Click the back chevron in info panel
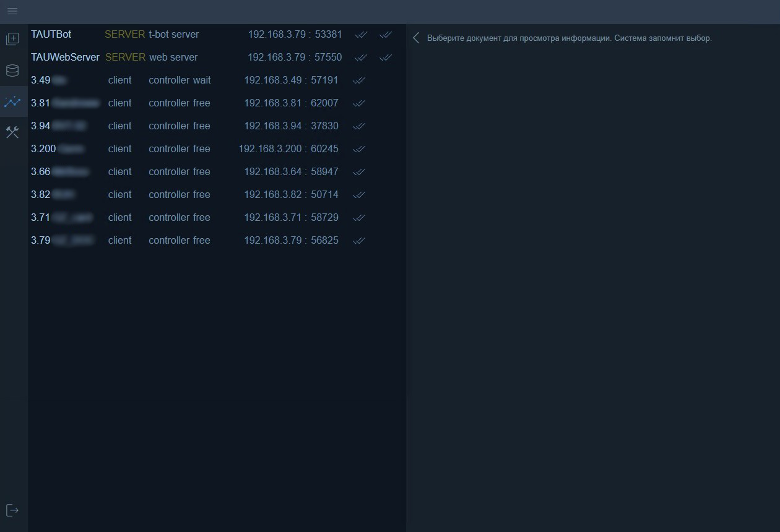Screen dimensions: 780x532 pos(416,38)
